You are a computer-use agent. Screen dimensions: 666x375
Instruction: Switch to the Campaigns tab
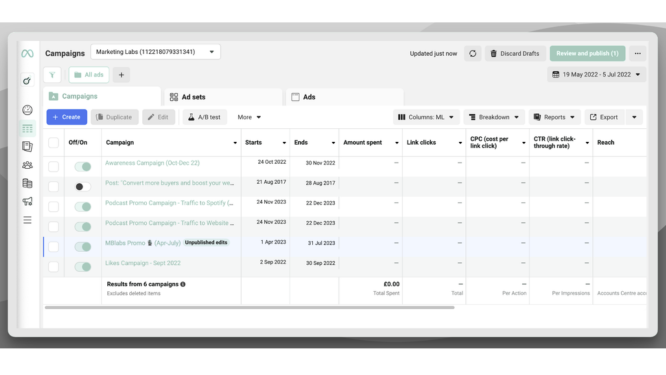pos(102,96)
